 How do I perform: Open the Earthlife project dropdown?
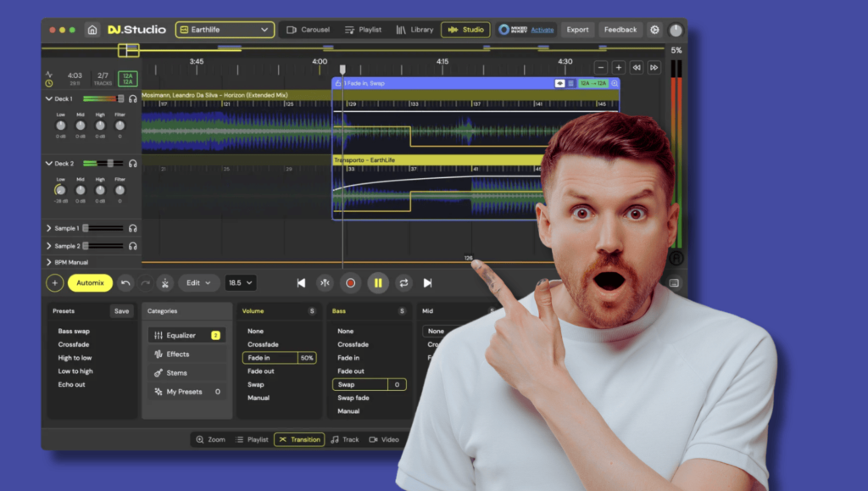pos(225,30)
